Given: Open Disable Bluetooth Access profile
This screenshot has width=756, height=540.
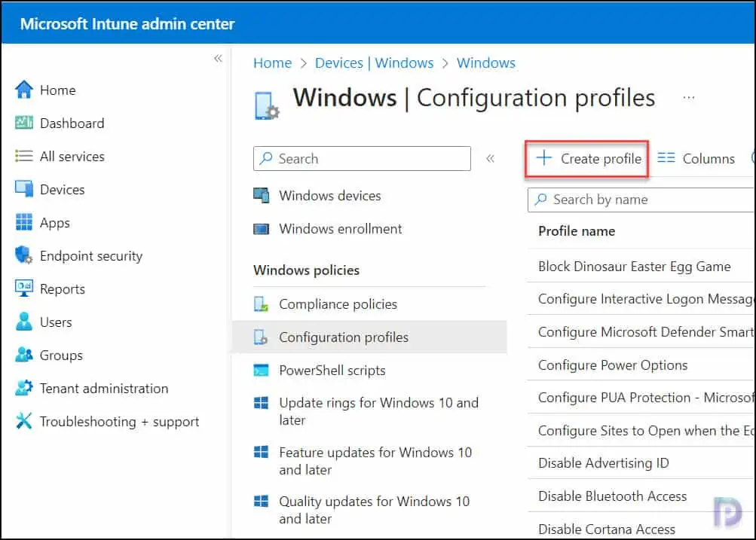Looking at the screenshot, I should point(612,496).
